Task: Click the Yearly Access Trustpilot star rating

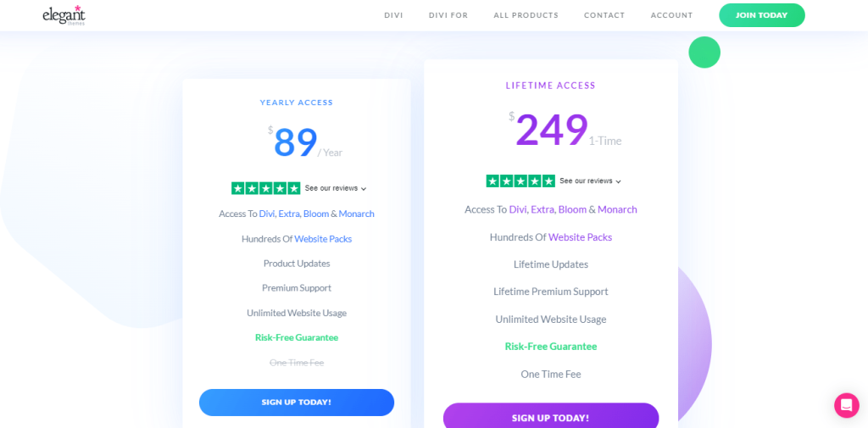Action: pyautogui.click(x=265, y=188)
